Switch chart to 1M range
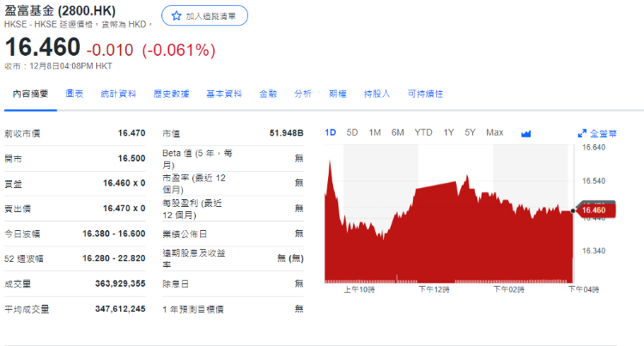This screenshot has height=346, width=644. coord(374,132)
